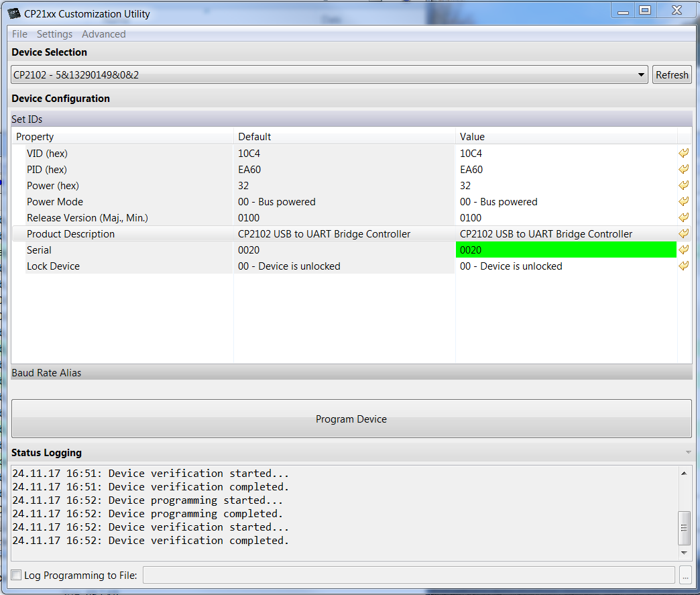The height and width of the screenshot is (595, 700).
Task: Select the VID (hex) property label
Action: tap(47, 153)
